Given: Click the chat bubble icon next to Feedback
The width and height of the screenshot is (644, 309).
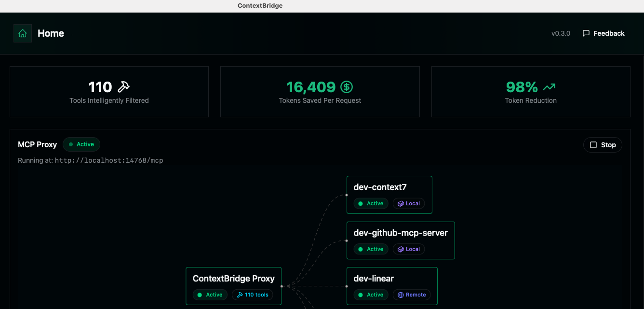Looking at the screenshot, I should click(x=586, y=33).
